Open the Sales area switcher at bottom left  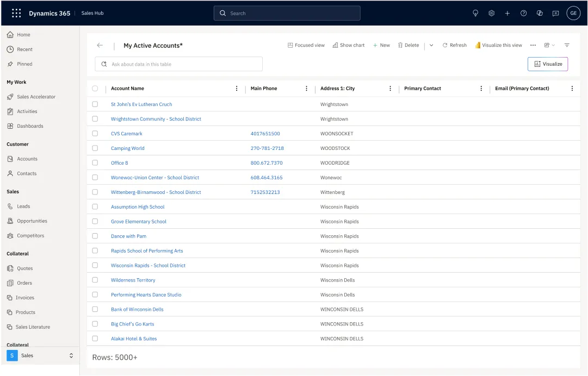pyautogui.click(x=41, y=355)
